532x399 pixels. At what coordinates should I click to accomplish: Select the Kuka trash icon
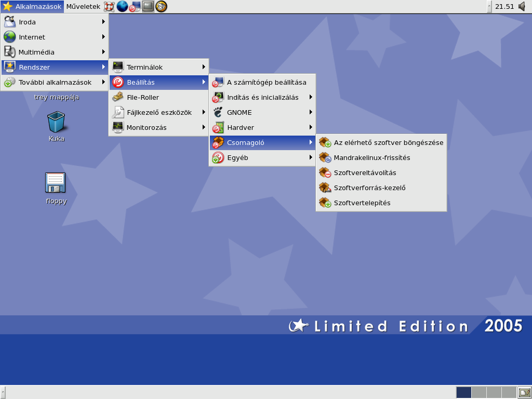56,122
